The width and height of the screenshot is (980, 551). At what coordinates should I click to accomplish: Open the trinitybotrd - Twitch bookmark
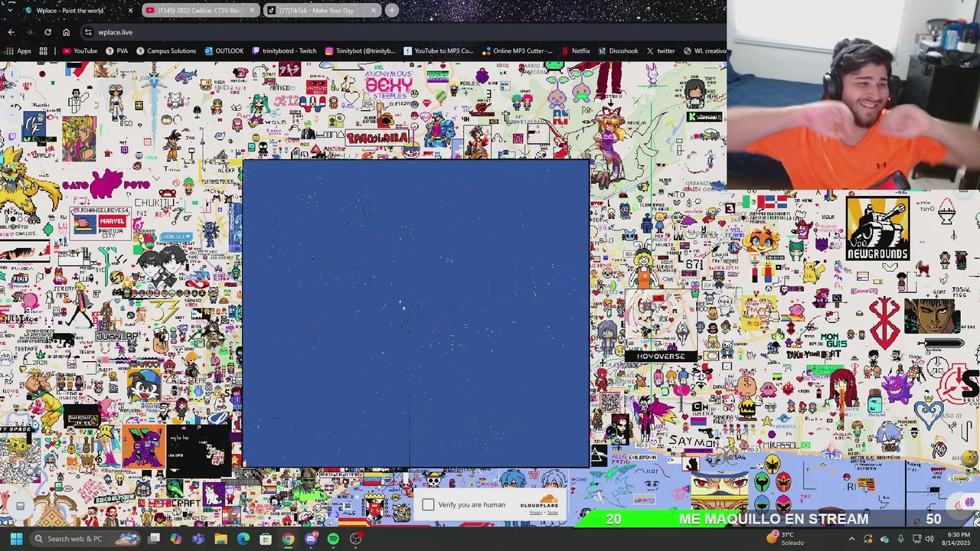[x=284, y=51]
